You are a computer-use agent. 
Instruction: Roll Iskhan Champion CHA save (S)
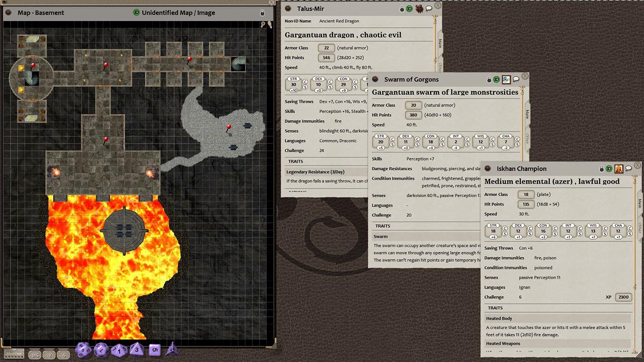pyautogui.click(x=630, y=234)
